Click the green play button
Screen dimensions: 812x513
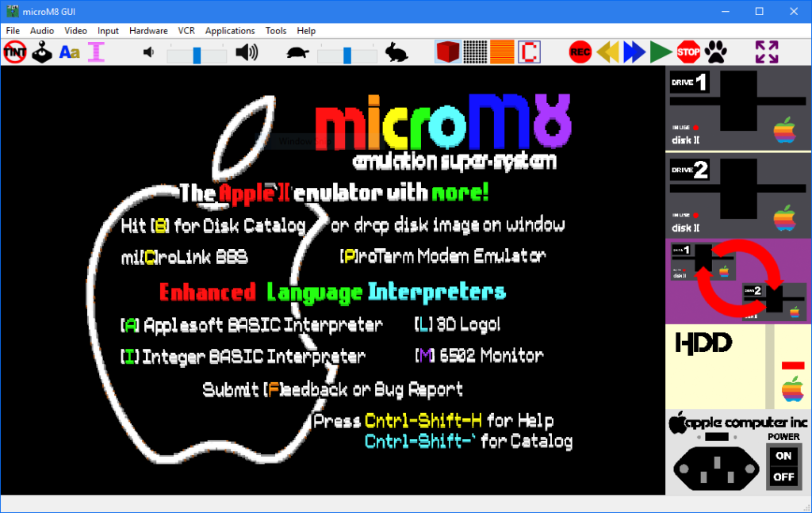(x=661, y=52)
